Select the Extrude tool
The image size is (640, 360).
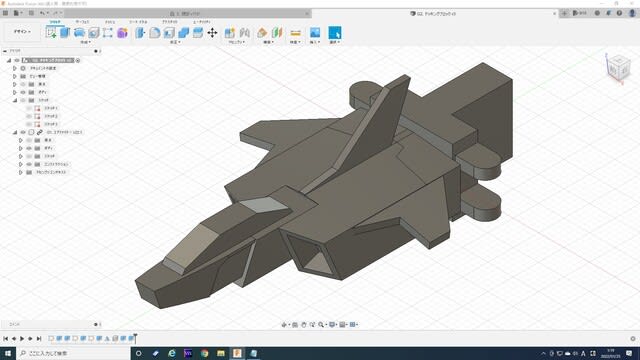pos(65,33)
